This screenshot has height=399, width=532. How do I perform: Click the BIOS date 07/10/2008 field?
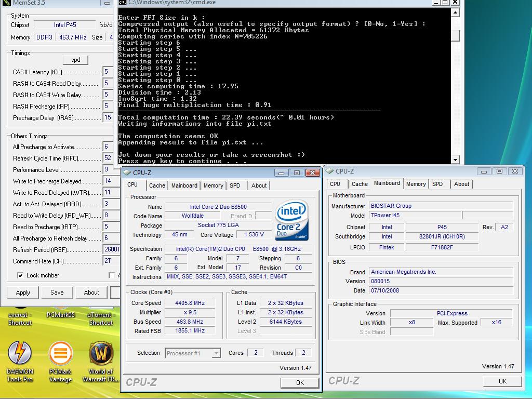tap(441, 290)
